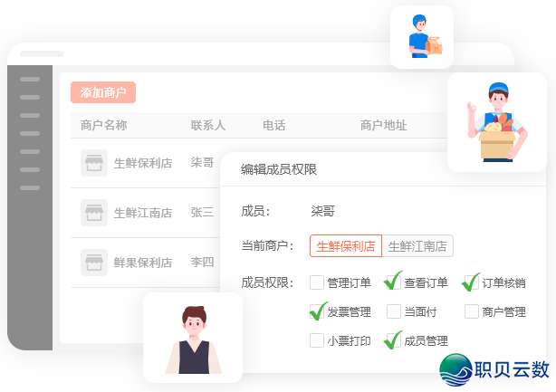The width and height of the screenshot is (556, 392).
Task: Select the 生鲜保利店 merchant tab
Action: click(x=346, y=245)
